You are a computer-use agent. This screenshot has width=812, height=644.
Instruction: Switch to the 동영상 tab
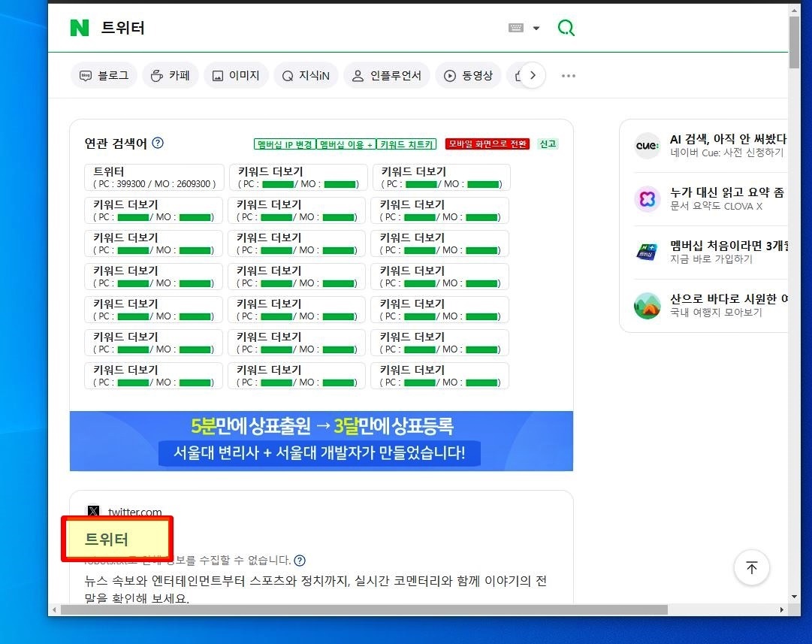468,76
